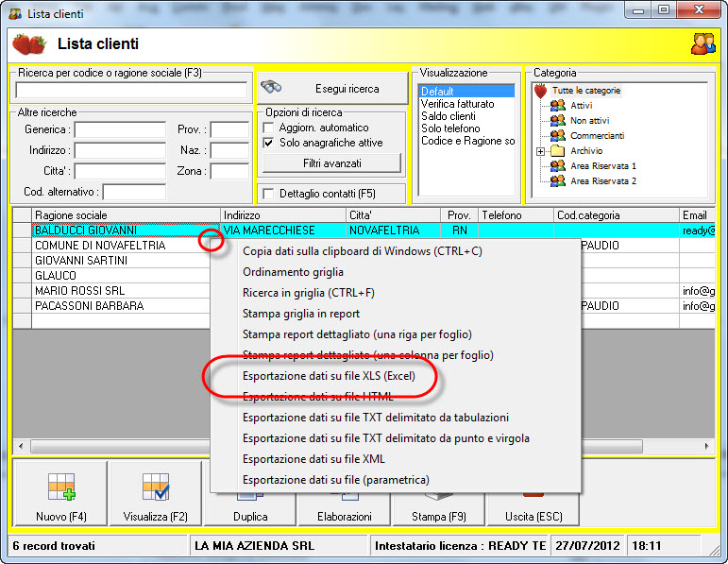The width and height of the screenshot is (728, 564).
Task: Click the title bar application icon
Action: click(x=15, y=14)
